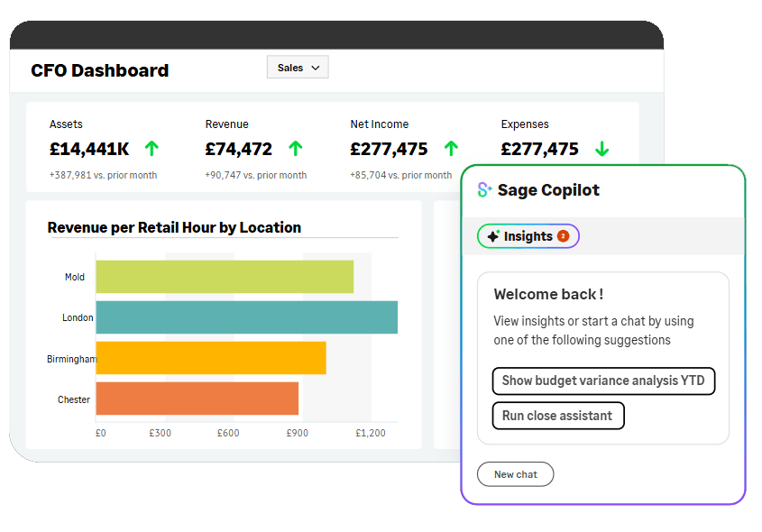762x532 pixels.
Task: Click the 'Welcome back !' heading
Action: [x=548, y=294]
